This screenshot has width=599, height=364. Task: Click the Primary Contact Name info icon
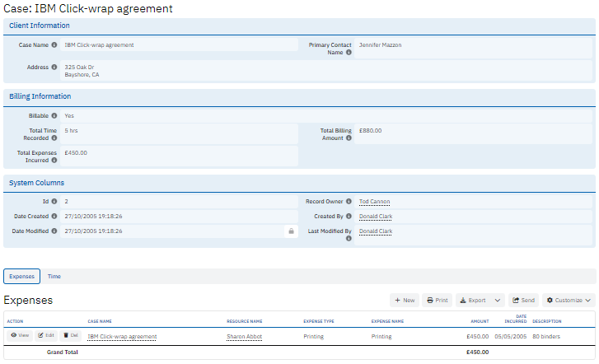(349, 53)
